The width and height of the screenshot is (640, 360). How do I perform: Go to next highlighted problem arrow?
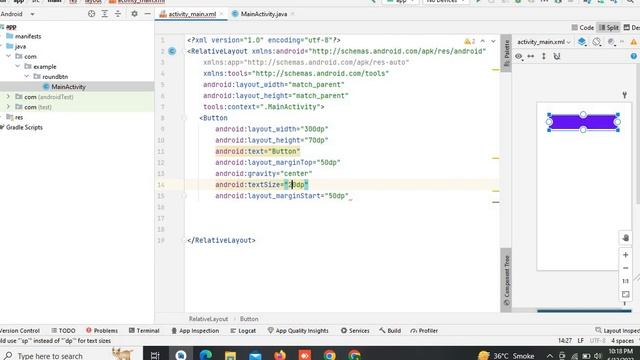click(493, 41)
